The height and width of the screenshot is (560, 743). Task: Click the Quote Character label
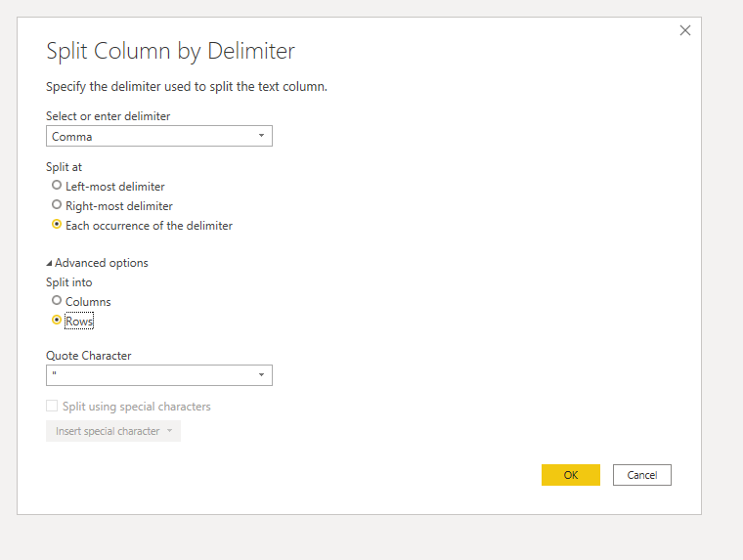pyautogui.click(x=89, y=356)
